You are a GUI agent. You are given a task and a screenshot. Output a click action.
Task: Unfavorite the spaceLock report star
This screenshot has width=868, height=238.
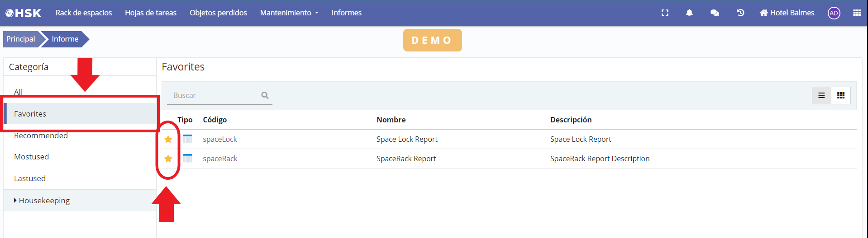[x=168, y=139]
